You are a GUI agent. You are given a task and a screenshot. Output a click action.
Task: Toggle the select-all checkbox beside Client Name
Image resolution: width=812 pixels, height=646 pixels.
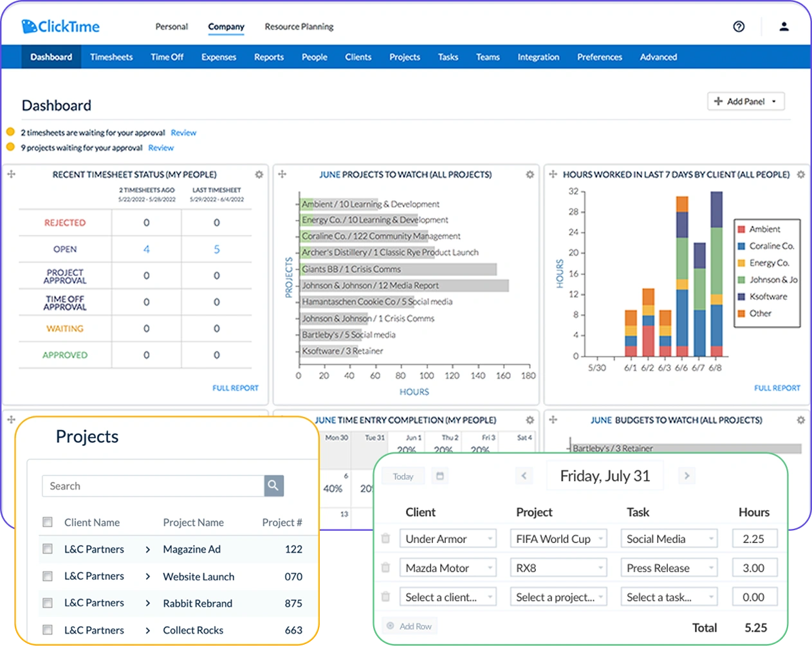click(48, 522)
